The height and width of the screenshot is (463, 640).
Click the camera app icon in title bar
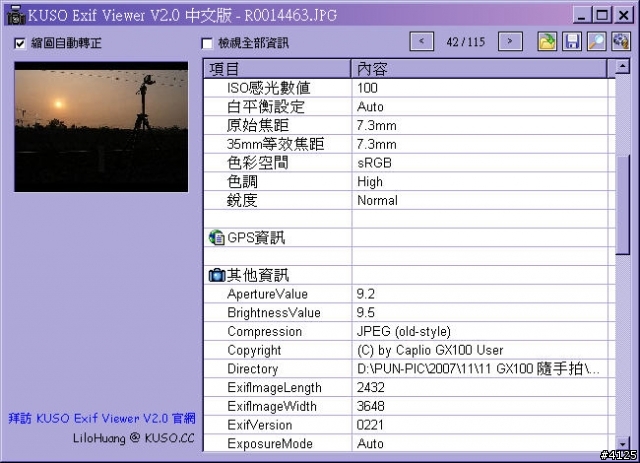tap(16, 15)
